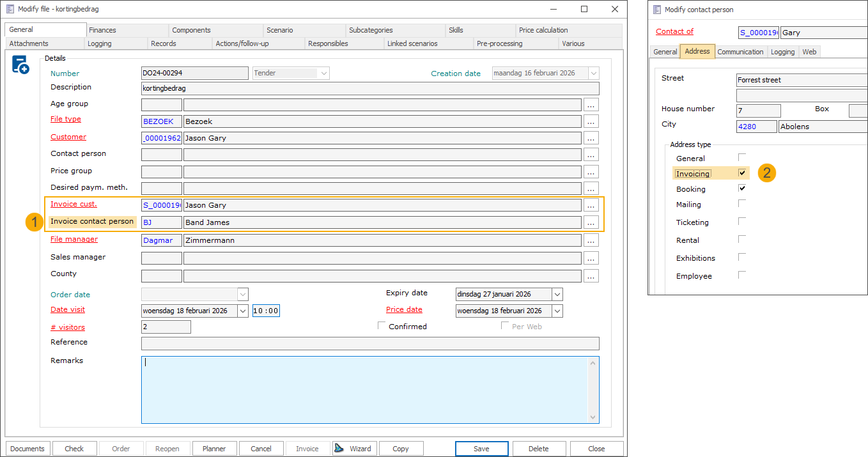Open the Customer lookup ellipsis button

tap(591, 138)
